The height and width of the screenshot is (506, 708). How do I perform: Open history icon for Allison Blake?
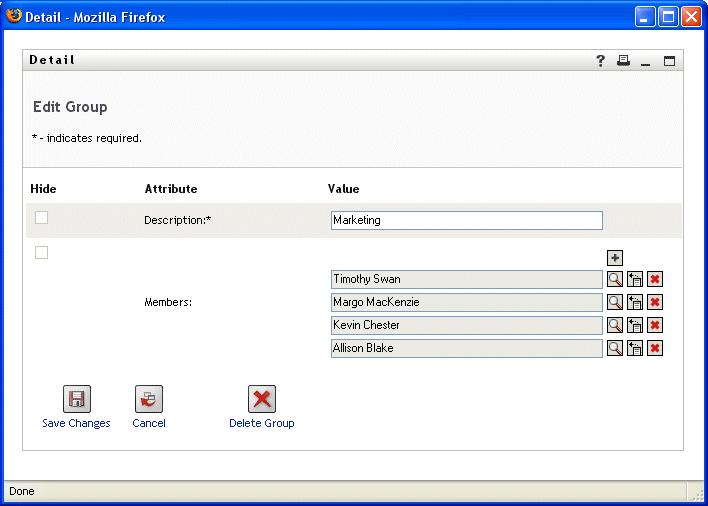click(x=635, y=348)
